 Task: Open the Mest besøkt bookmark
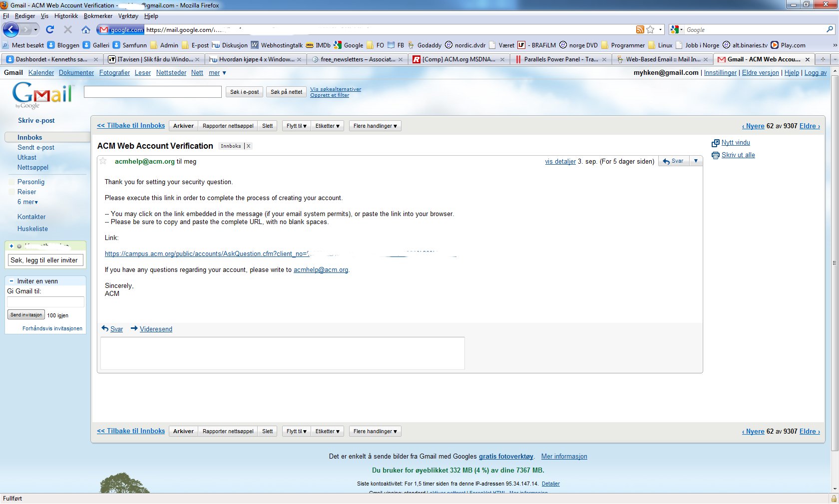coord(23,45)
